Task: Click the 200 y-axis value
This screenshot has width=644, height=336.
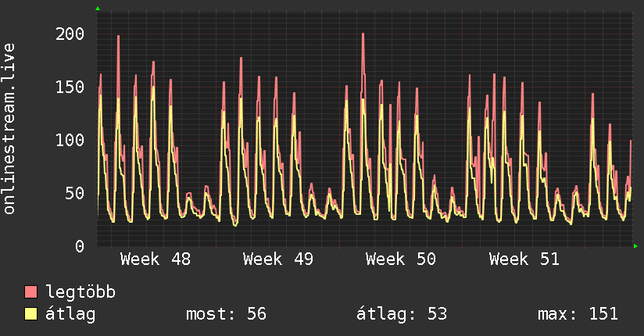Action: pyautogui.click(x=70, y=34)
